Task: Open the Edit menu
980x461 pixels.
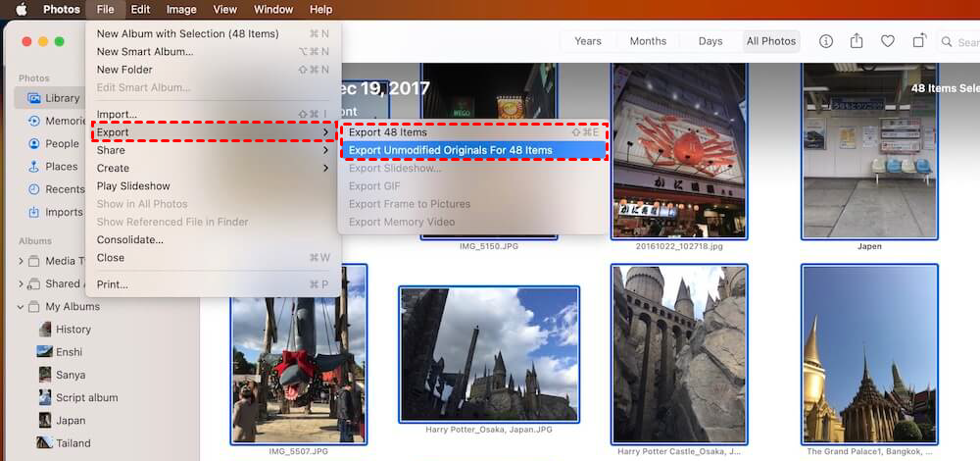Action: pyautogui.click(x=140, y=10)
